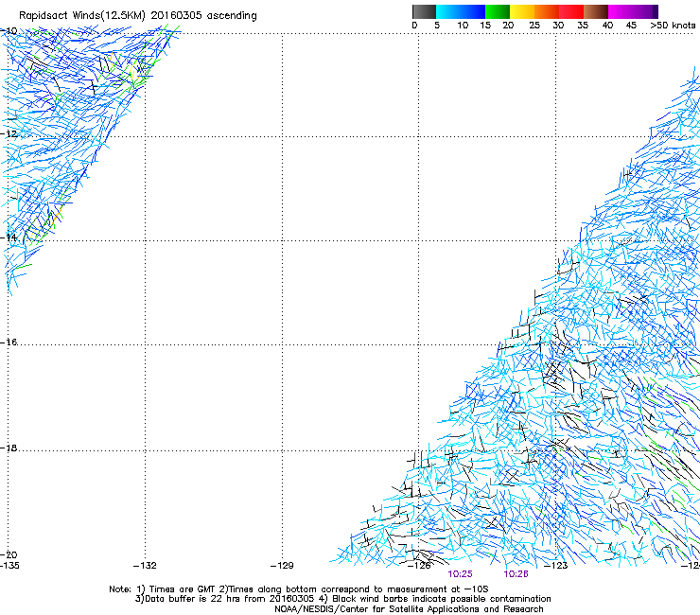700x615 pixels.
Task: Click the '35' label under the color bar
Action: click(x=583, y=26)
